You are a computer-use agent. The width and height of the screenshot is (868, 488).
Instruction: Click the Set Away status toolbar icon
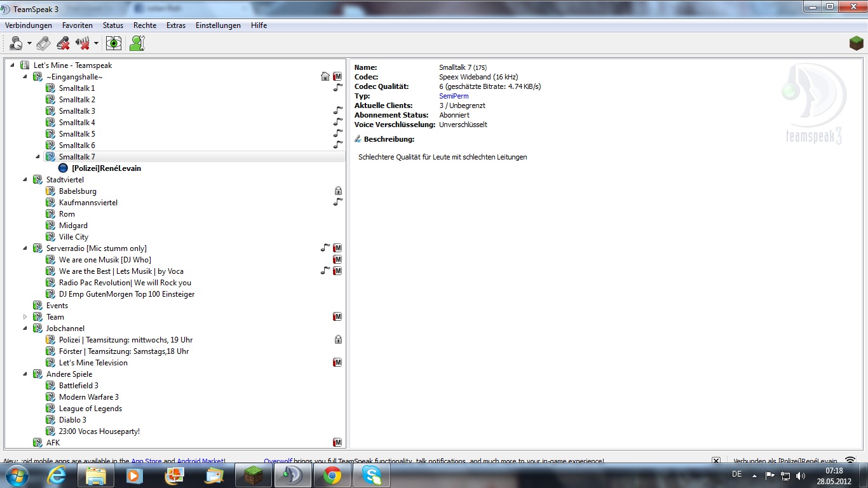click(x=16, y=43)
